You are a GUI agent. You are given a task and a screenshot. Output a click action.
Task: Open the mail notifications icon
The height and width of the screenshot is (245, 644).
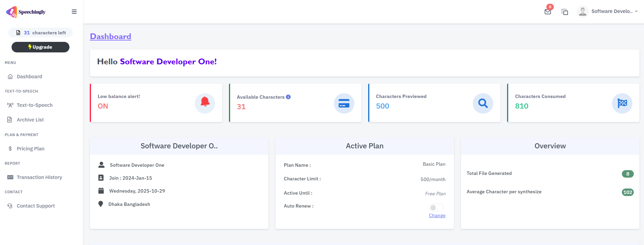pos(548,12)
